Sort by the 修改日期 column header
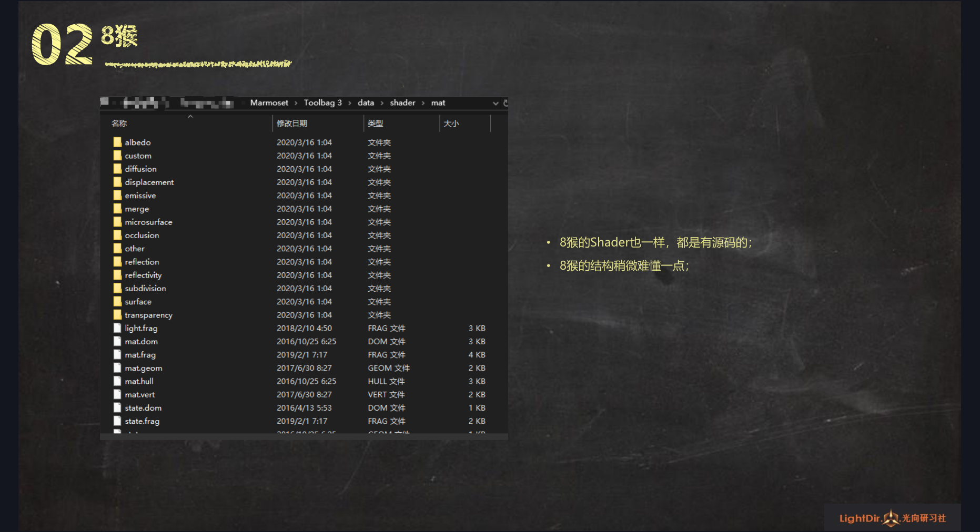The height and width of the screenshot is (532, 980). [x=292, y=123]
